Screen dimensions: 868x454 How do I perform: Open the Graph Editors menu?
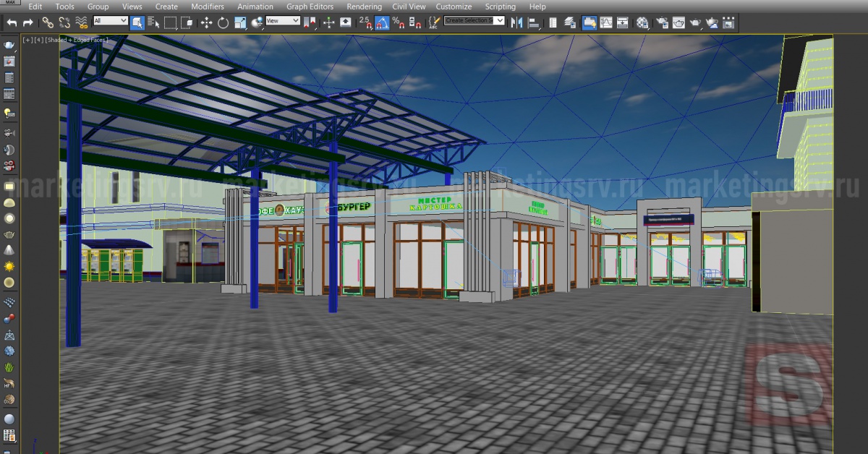click(310, 7)
